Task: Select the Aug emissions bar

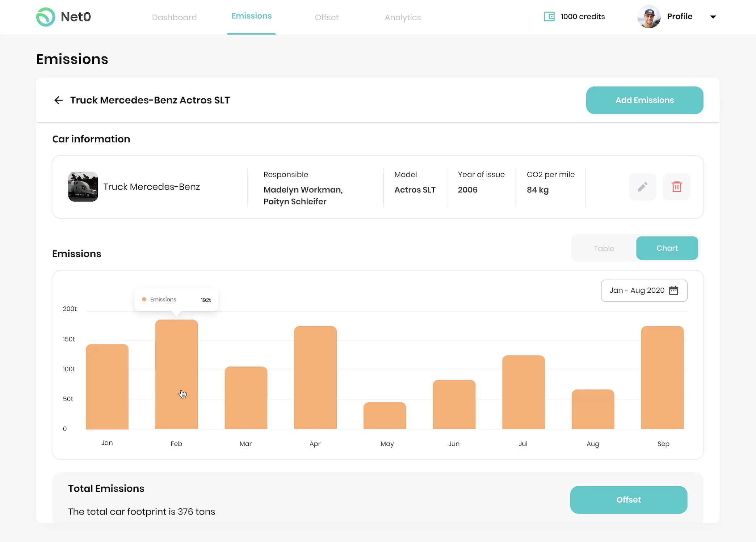Action: click(x=593, y=409)
